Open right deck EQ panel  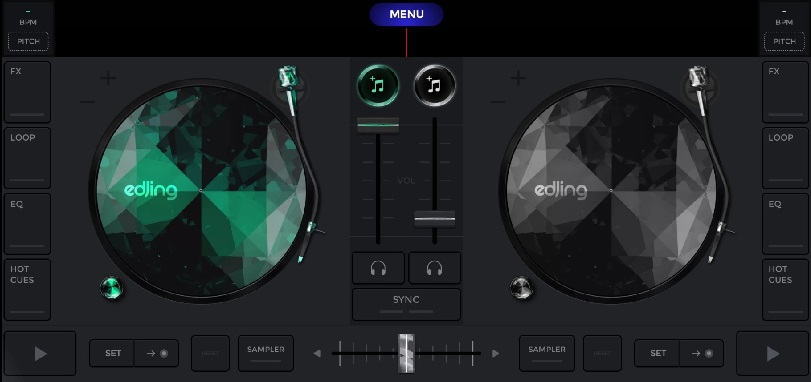785,224
